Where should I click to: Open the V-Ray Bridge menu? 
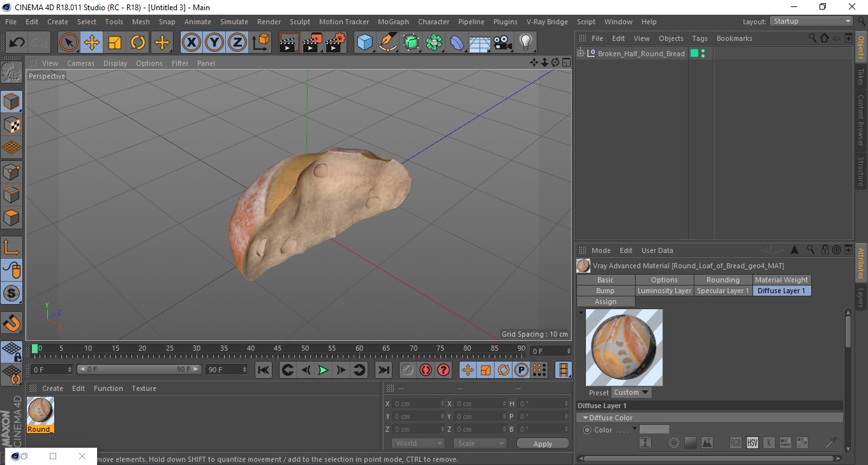pyautogui.click(x=547, y=22)
